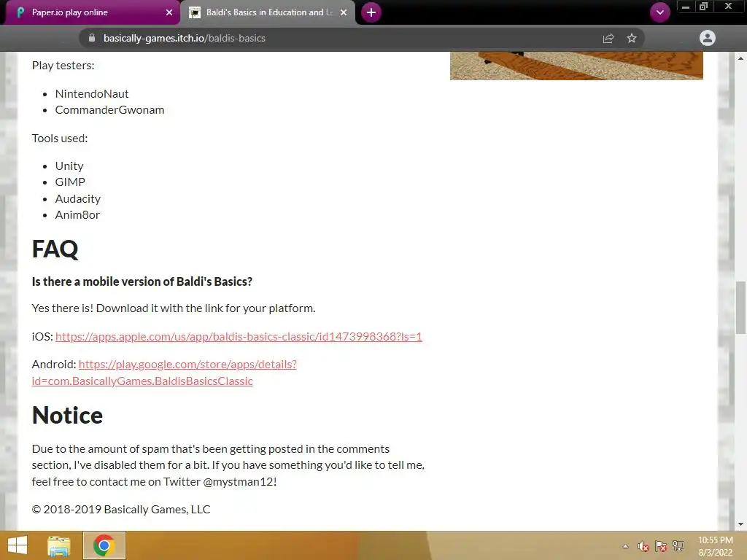The width and height of the screenshot is (747, 560).
Task: Click the game screenshot thumbnail
Action: [x=576, y=66]
